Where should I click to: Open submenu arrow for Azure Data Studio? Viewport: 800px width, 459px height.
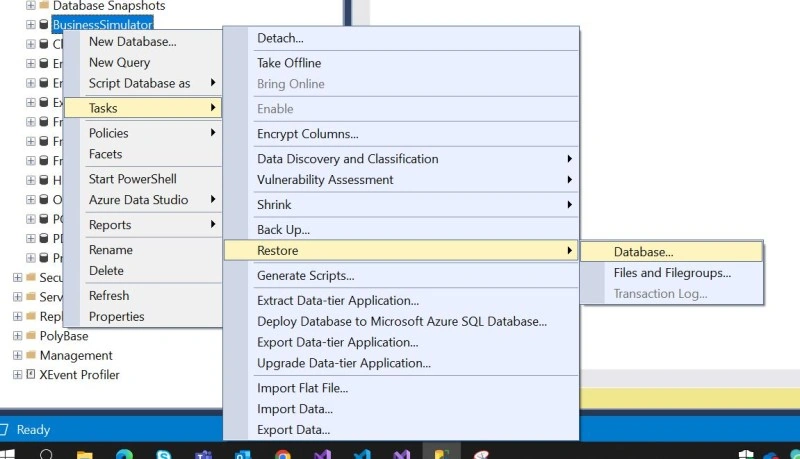(x=213, y=199)
